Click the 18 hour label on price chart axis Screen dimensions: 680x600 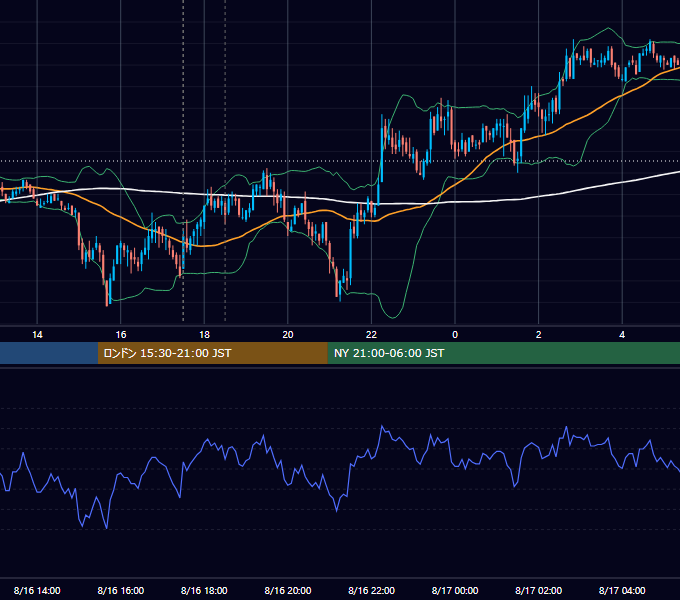[x=204, y=335]
